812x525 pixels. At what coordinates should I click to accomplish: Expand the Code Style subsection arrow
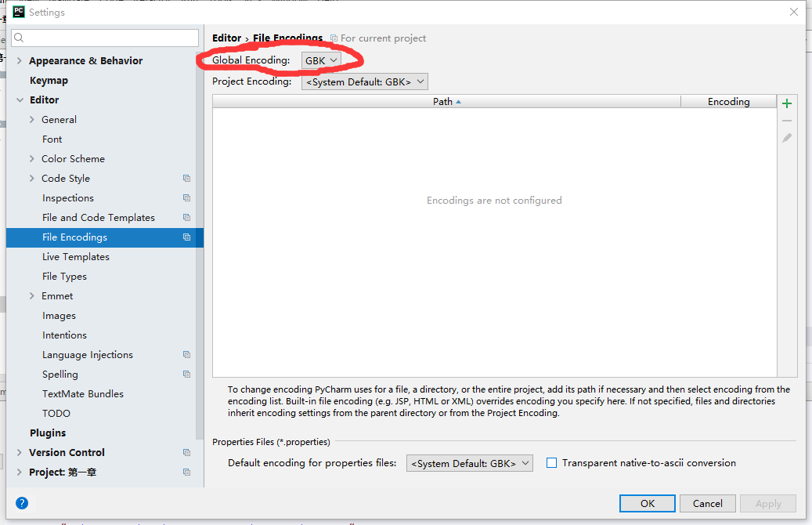[x=31, y=179]
